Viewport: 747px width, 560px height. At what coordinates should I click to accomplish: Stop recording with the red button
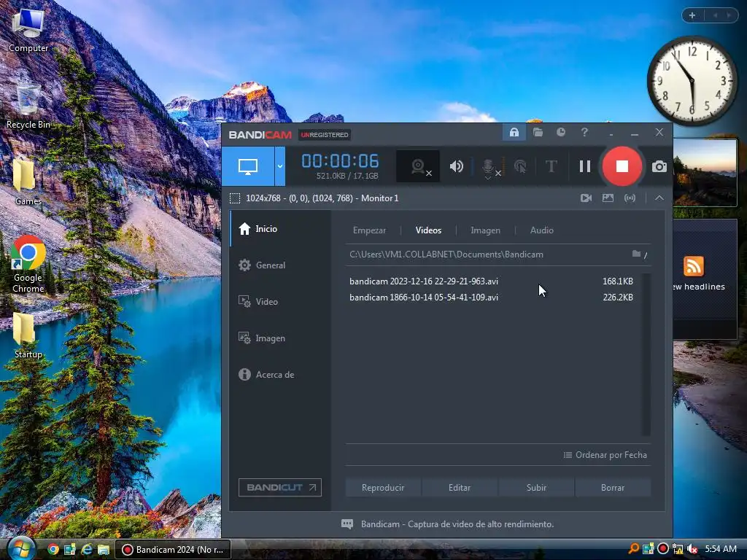(x=622, y=166)
